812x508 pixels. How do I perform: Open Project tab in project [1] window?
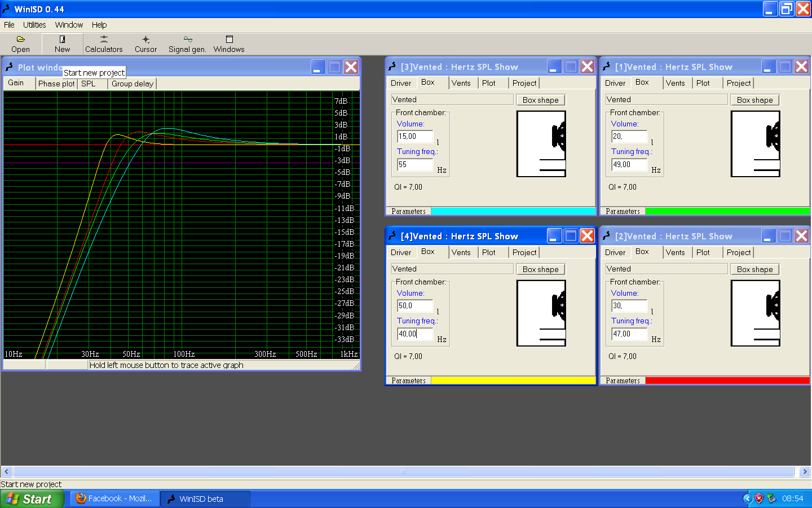click(x=739, y=83)
